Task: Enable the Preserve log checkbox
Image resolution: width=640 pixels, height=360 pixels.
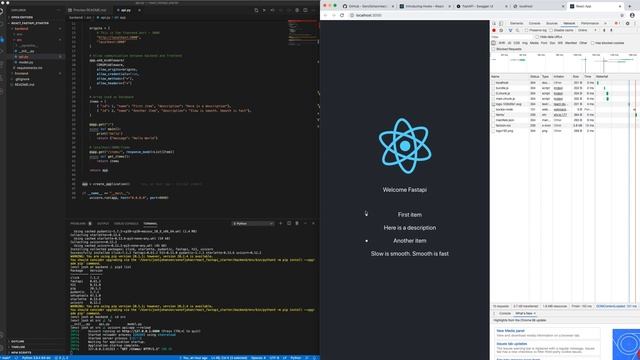Action: point(527,30)
